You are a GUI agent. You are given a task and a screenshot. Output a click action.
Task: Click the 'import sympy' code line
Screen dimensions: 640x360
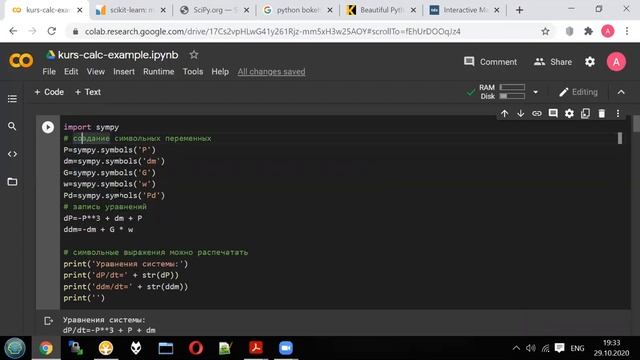pos(91,127)
